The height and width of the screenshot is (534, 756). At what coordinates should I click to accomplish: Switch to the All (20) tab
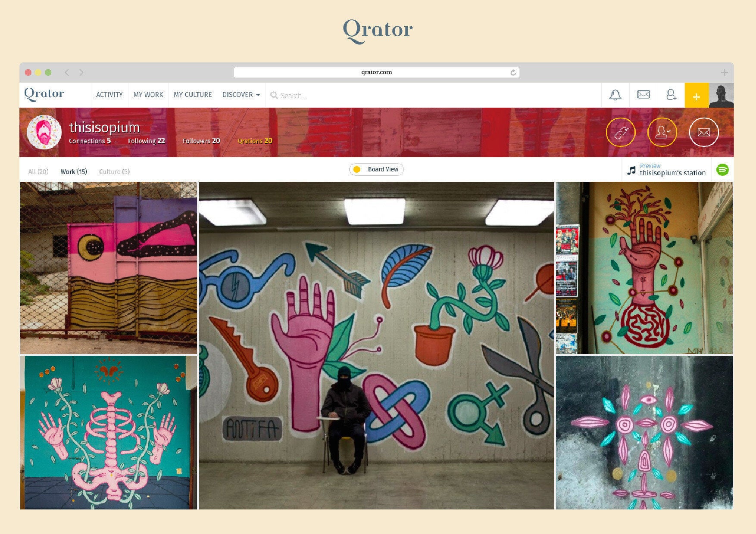38,171
